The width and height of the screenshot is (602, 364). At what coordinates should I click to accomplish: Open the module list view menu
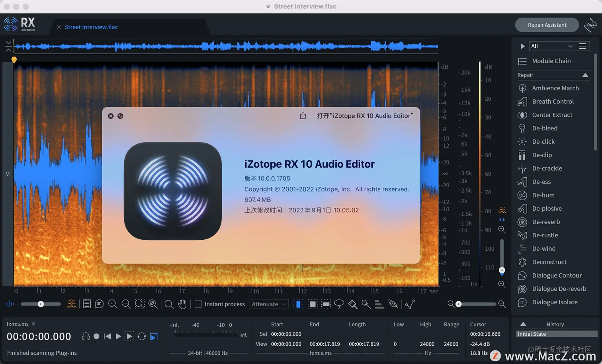click(582, 46)
